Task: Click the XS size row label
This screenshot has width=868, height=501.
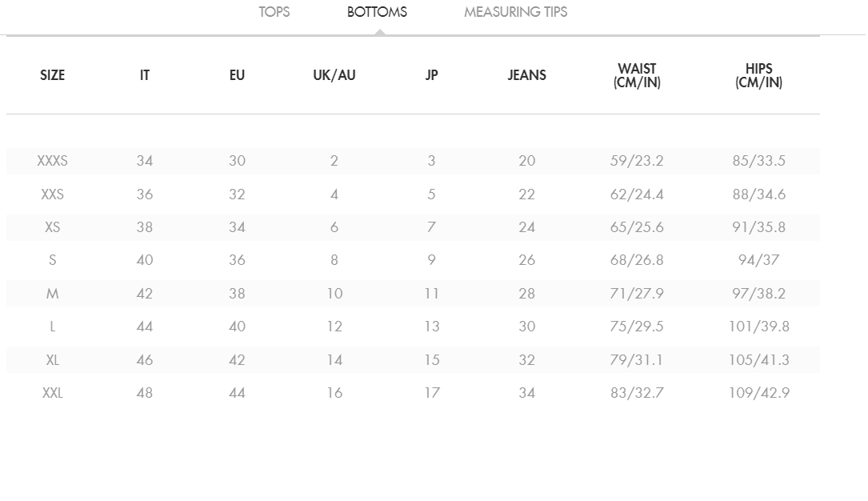Action: (53, 227)
